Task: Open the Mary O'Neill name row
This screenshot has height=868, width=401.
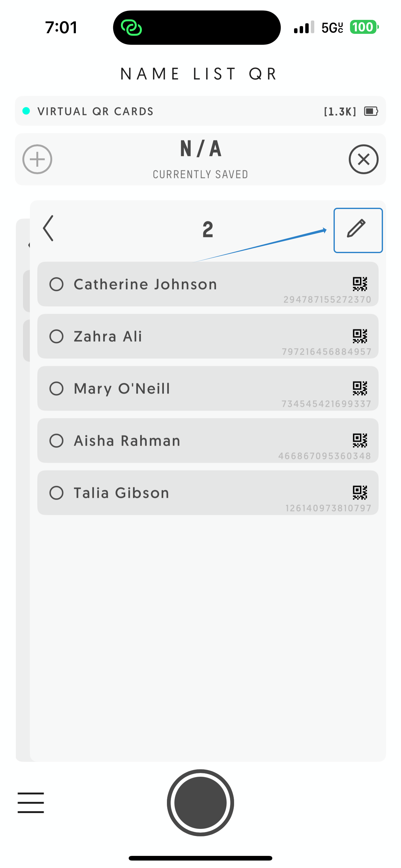Action: coord(208,388)
